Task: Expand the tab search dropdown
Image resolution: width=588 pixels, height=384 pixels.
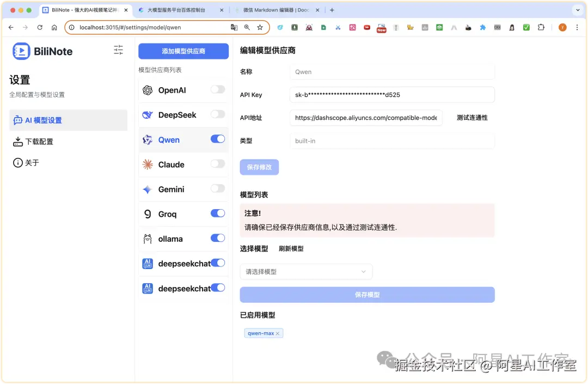Action: tap(578, 10)
